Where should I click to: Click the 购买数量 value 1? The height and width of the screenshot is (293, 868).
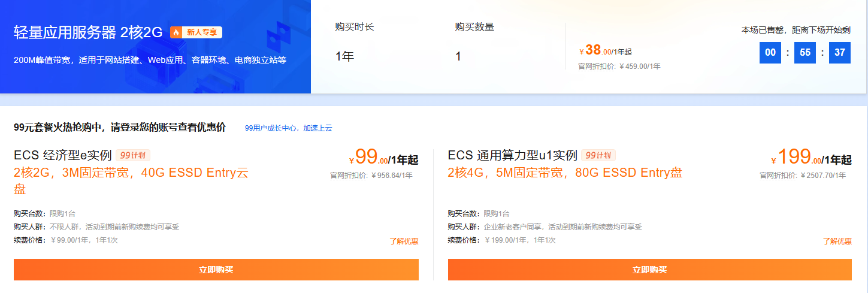[x=458, y=56]
